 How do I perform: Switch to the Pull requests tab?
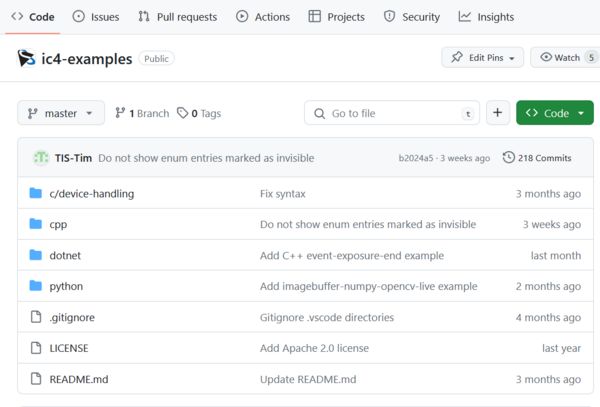[179, 17]
